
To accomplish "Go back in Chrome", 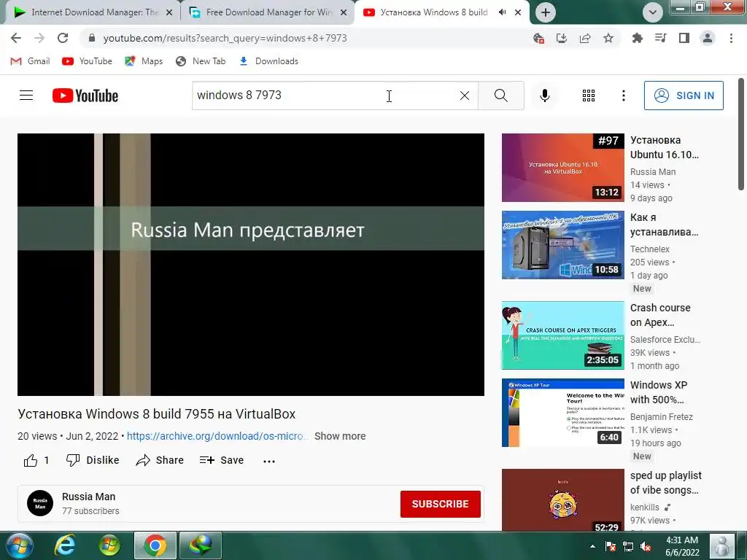I will pyautogui.click(x=16, y=38).
